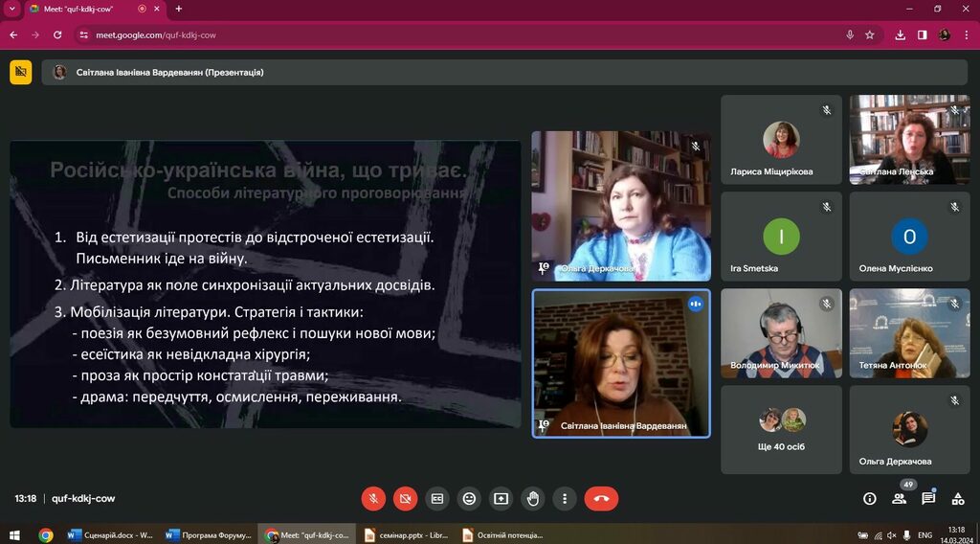Click the Present now screen share icon
This screenshot has width=980, height=544.
(x=501, y=498)
